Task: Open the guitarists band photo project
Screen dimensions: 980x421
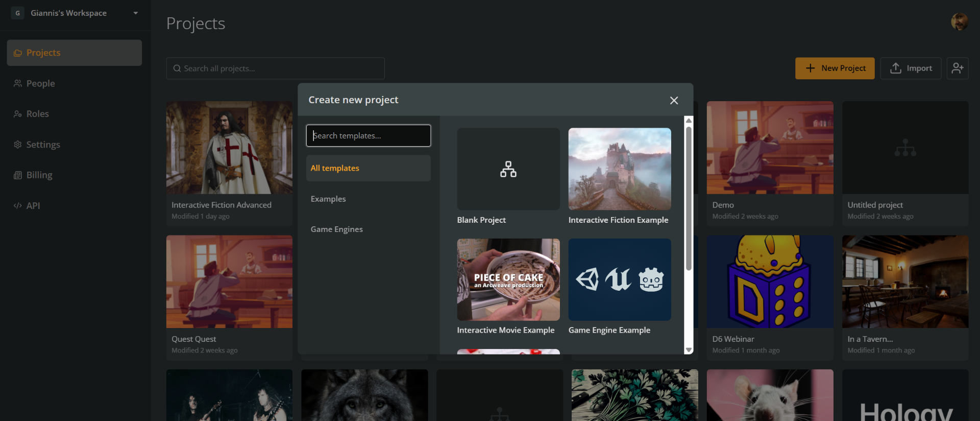Action: [x=229, y=395]
